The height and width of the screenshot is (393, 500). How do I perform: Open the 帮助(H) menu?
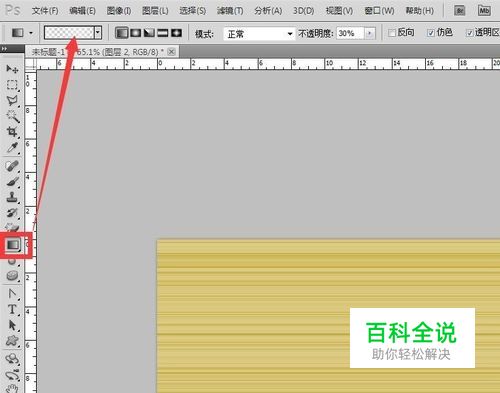420,11
